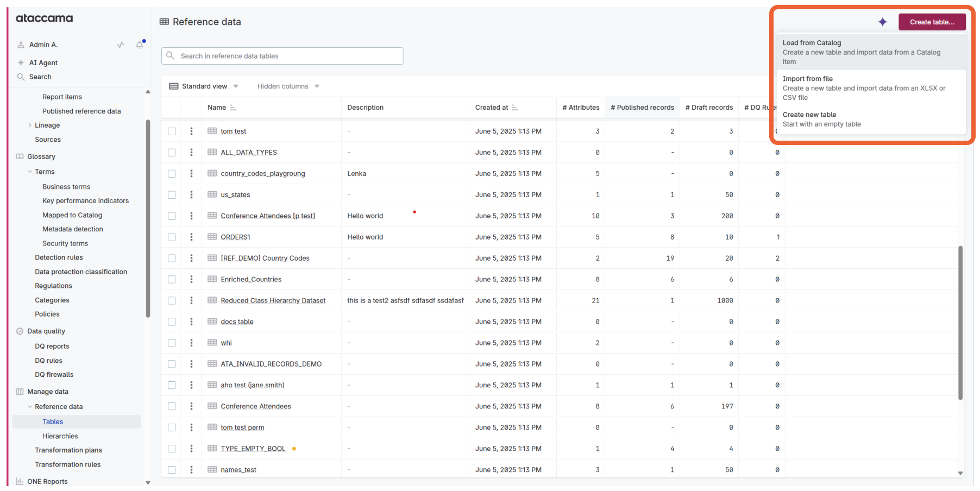The image size is (980, 491).
Task: Open the Conference Attendees table link
Action: (x=255, y=406)
